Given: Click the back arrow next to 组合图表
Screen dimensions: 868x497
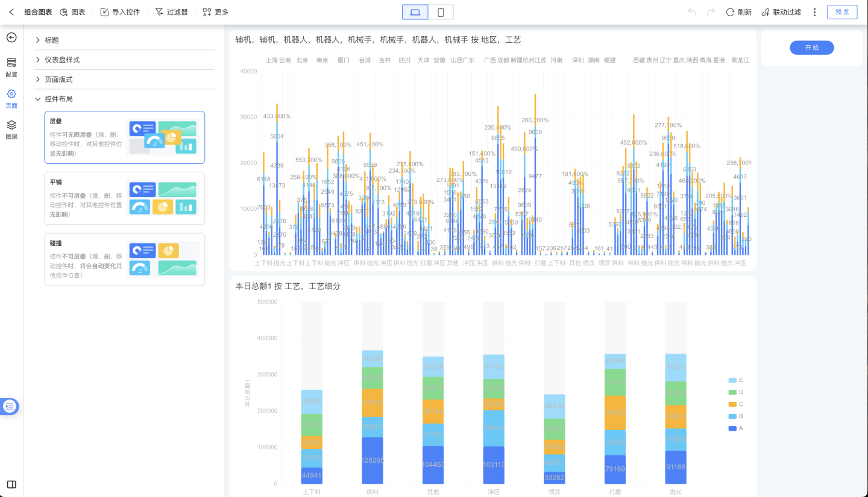Looking at the screenshot, I should click(11, 12).
